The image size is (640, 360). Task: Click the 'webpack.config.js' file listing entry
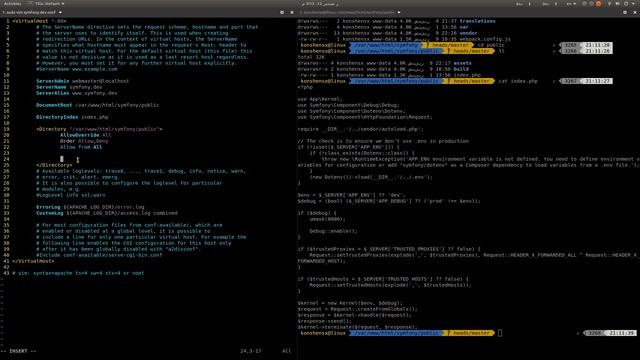(485, 39)
